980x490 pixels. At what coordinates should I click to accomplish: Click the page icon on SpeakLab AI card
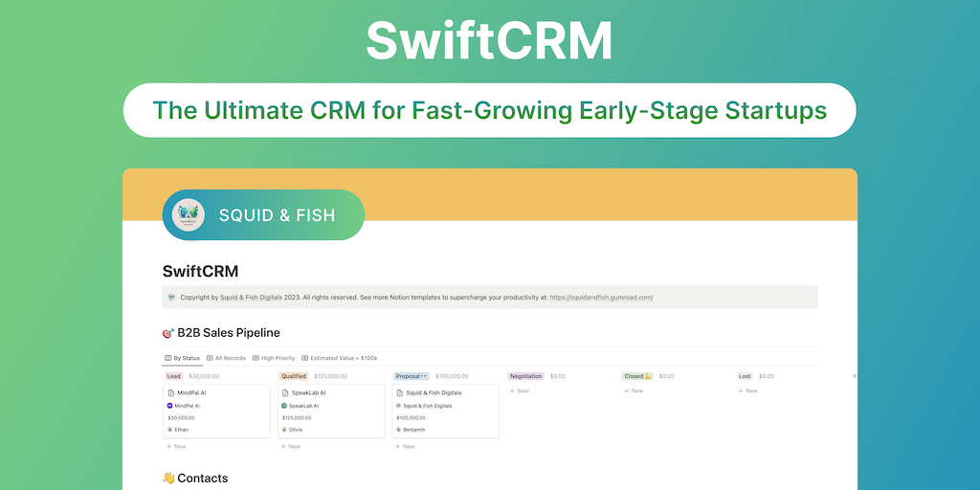point(285,393)
